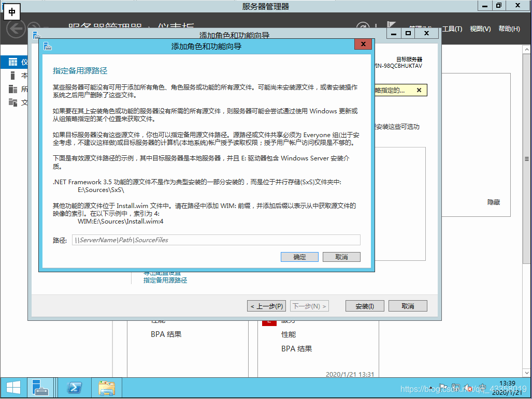This screenshot has width=532, height=399.
Task: Toggle the IME 中 language indicator box
Action: [x=12, y=12]
